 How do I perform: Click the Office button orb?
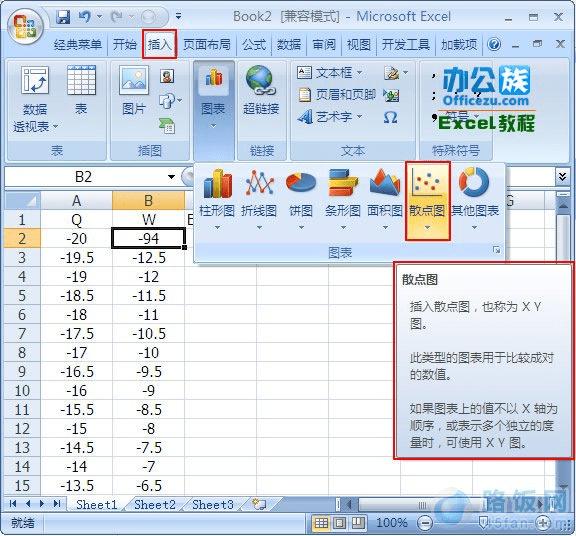pyautogui.click(x=25, y=26)
